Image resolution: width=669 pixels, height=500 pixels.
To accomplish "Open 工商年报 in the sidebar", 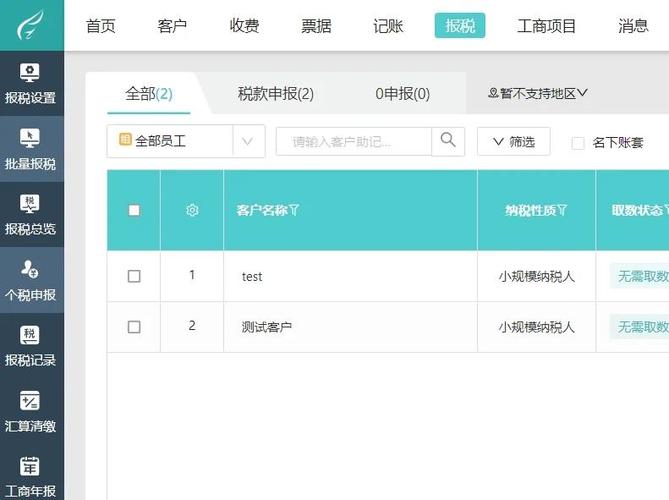I will coord(30,477).
